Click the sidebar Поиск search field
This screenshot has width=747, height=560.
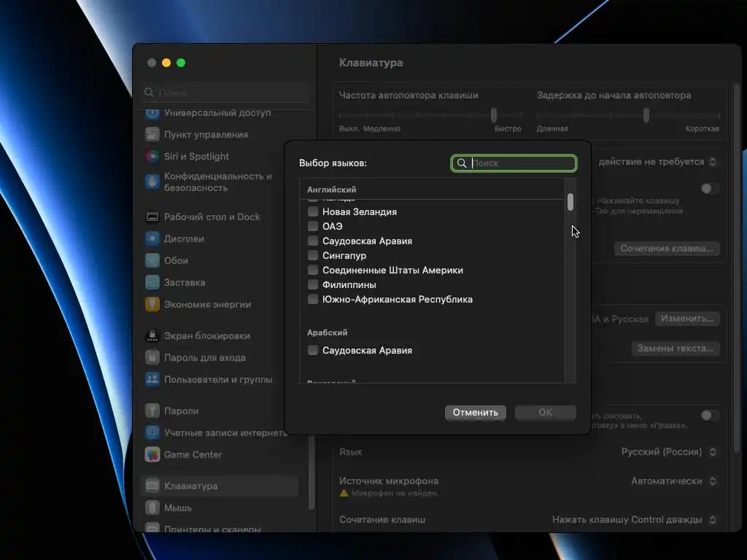[227, 93]
